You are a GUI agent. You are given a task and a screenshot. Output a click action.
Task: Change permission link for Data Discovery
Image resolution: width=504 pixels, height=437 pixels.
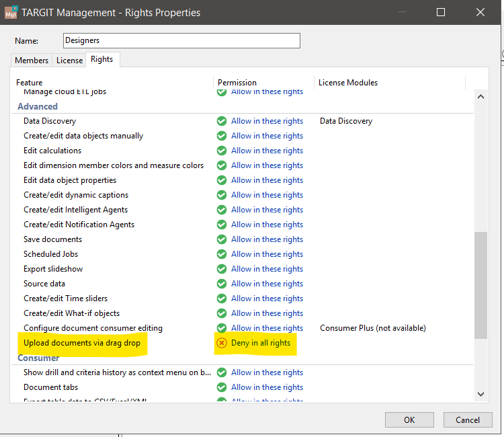click(267, 121)
